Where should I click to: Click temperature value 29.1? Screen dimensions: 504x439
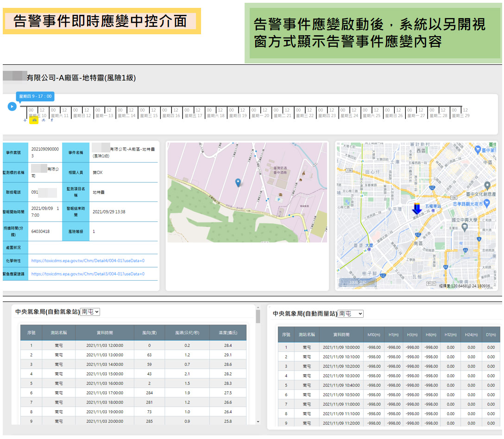point(228,355)
